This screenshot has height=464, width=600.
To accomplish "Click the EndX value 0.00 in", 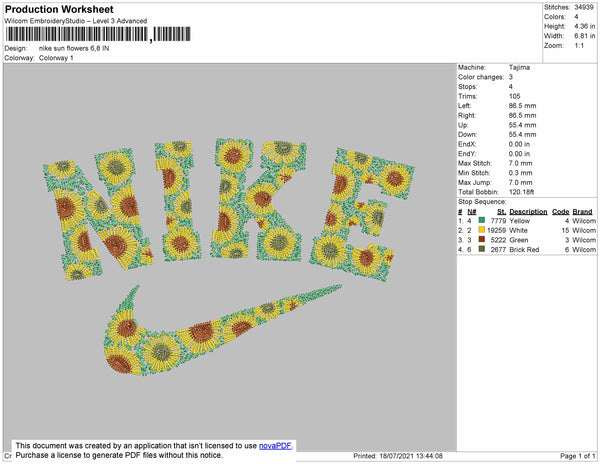I will [519, 144].
